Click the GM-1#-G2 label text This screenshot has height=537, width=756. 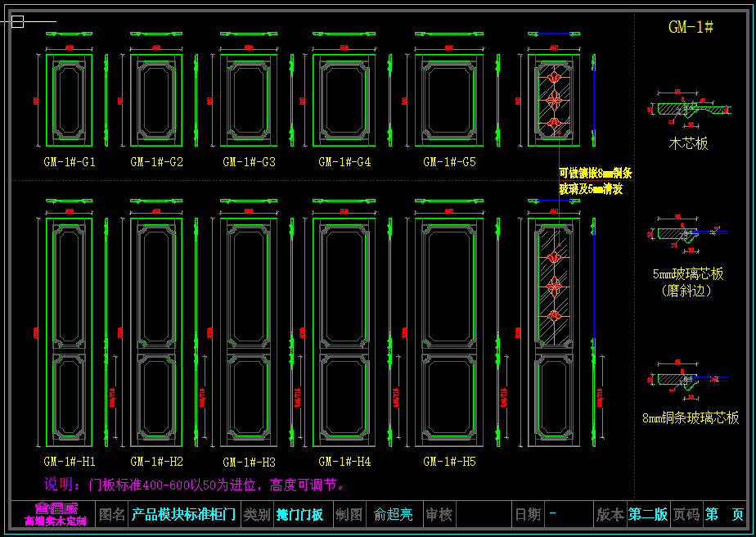click(x=156, y=162)
